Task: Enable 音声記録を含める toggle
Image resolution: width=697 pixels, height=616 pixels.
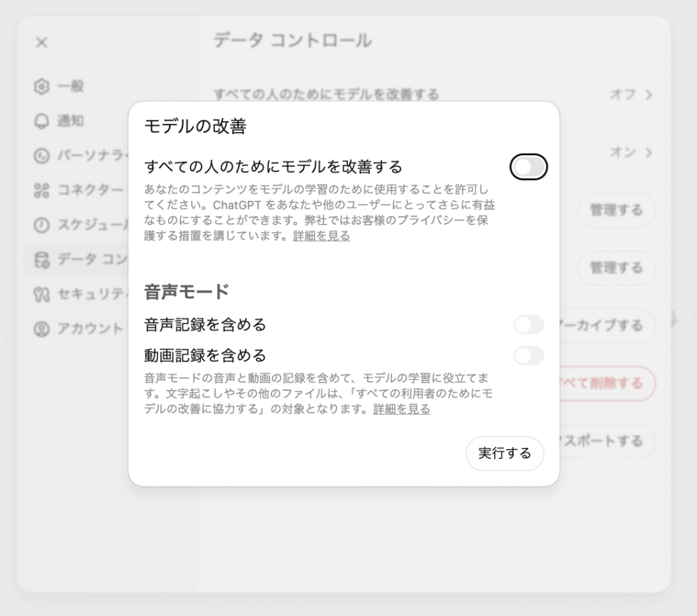Action: 529,325
